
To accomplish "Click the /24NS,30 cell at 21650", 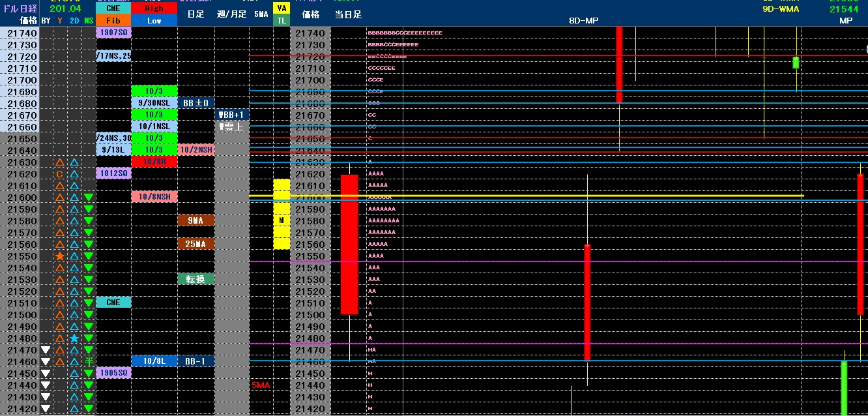I will (x=113, y=138).
